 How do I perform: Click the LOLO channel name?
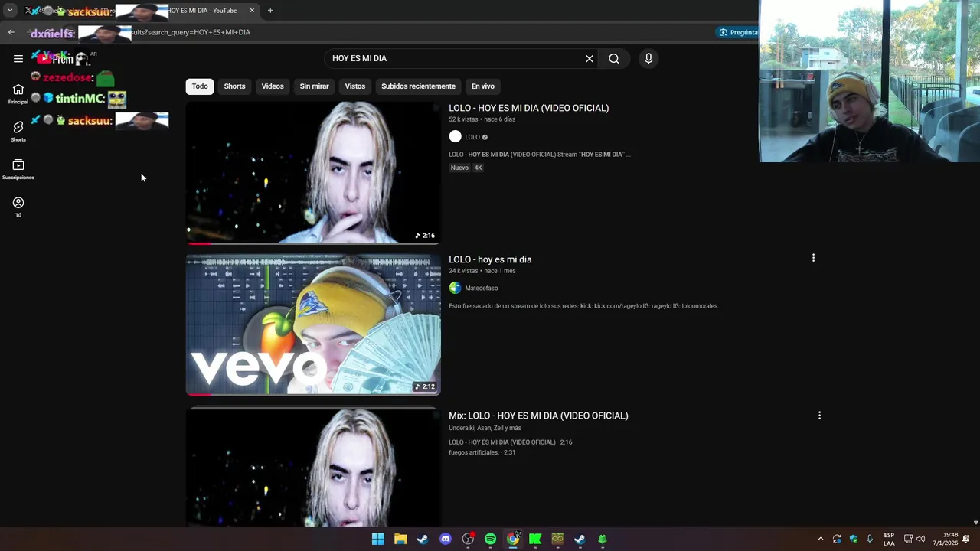coord(472,137)
